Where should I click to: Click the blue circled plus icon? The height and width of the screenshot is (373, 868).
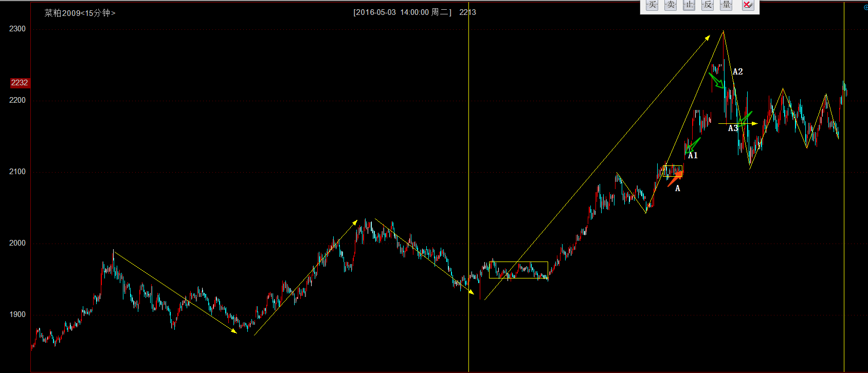[865, 7]
